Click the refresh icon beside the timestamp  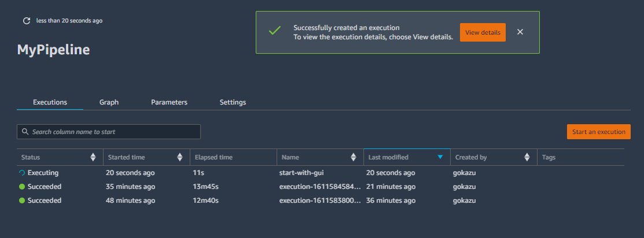click(27, 21)
